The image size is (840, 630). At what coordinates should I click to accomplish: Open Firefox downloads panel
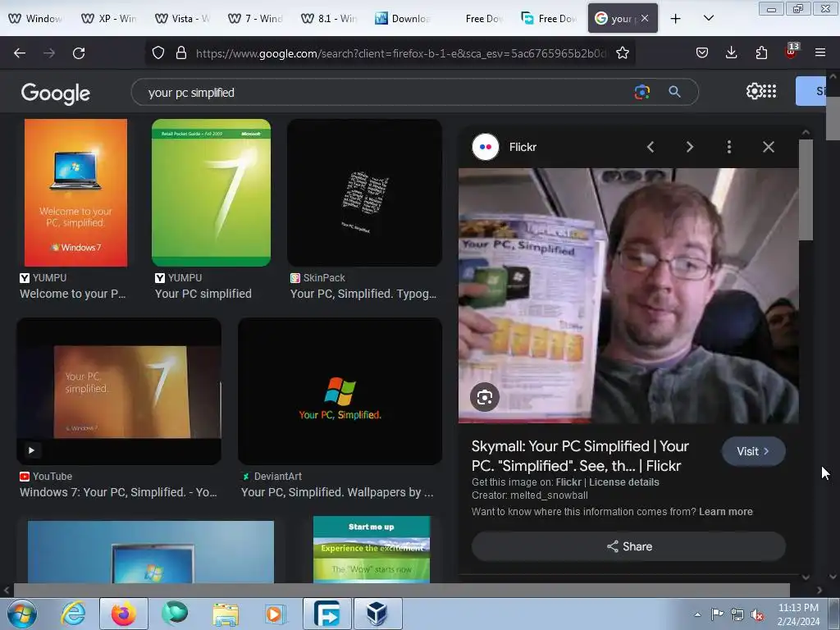[731, 53]
